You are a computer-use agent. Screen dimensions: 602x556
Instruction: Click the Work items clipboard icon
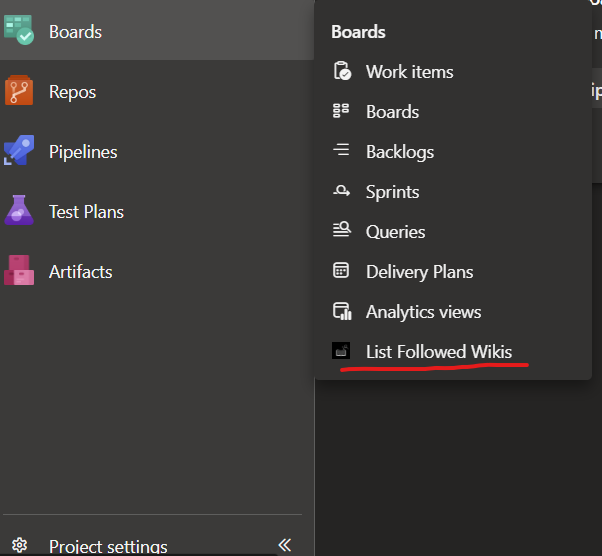coord(342,71)
